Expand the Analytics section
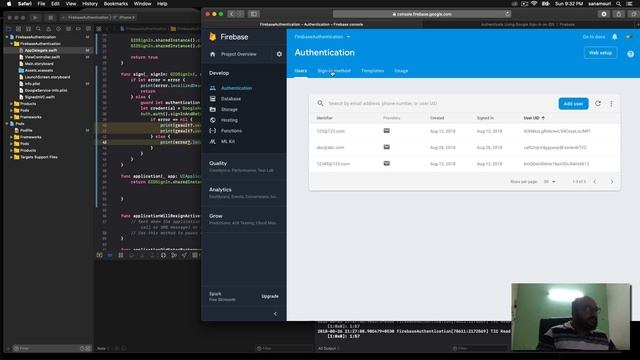Screen dimensions: 640x360 pyautogui.click(x=244, y=193)
